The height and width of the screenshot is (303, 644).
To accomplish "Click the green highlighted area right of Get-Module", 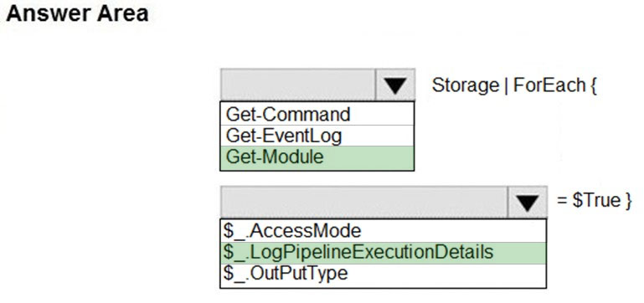I will 368,157.
